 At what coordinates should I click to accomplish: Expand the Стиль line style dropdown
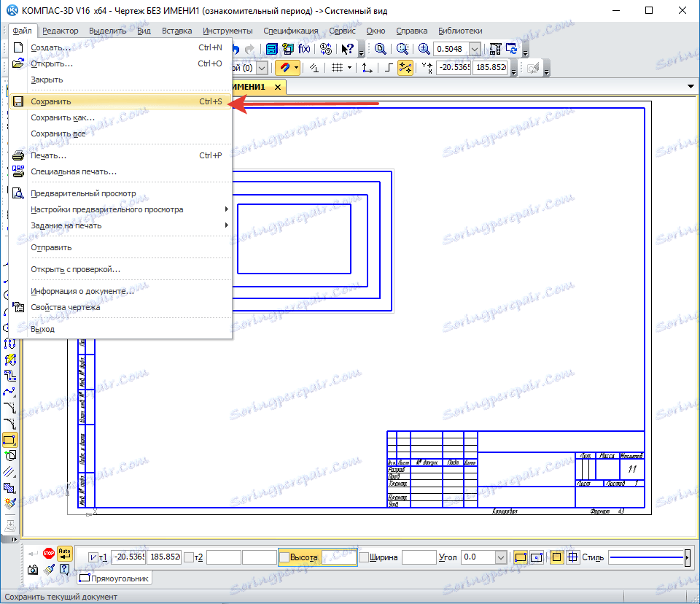pos(687,557)
